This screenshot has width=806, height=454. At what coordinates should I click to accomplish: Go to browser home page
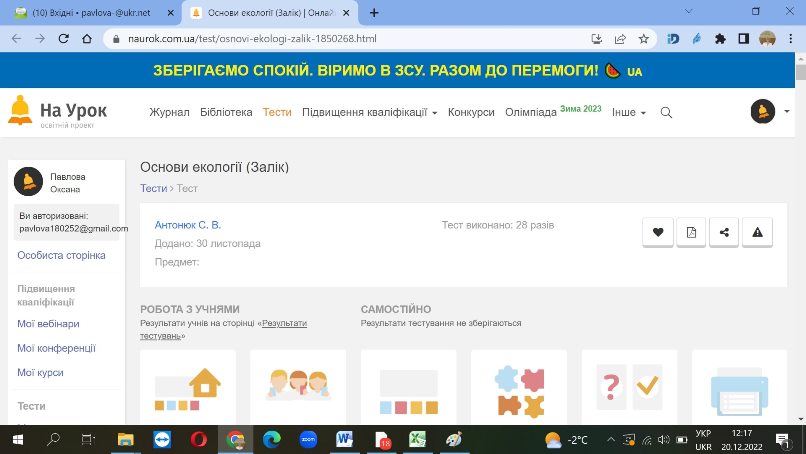point(87,39)
